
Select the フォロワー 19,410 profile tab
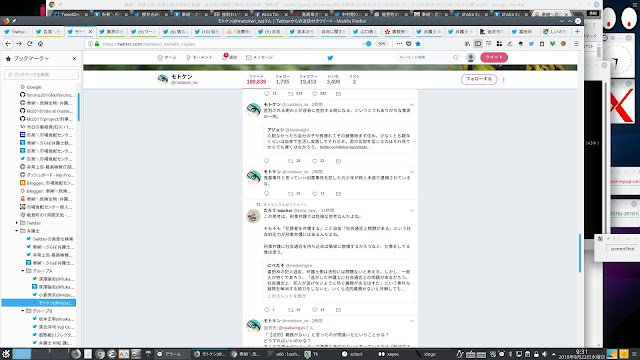click(308, 79)
